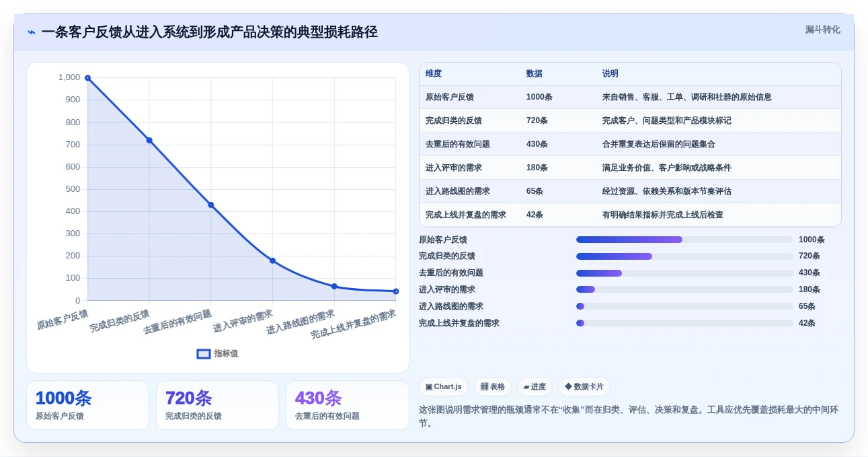Click the 进入路线图的需求 progress bar

(684, 306)
